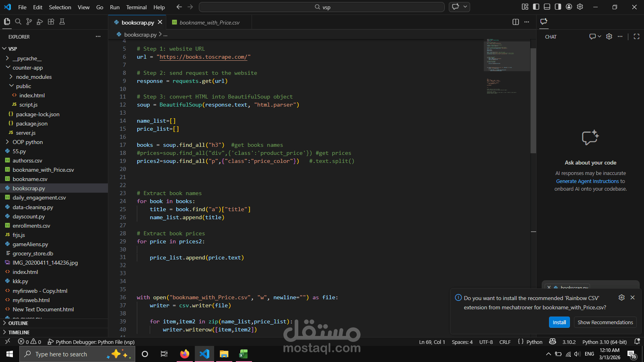Toggle the bottom Panel visibility
The height and width of the screenshot is (362, 644).
point(547,7)
